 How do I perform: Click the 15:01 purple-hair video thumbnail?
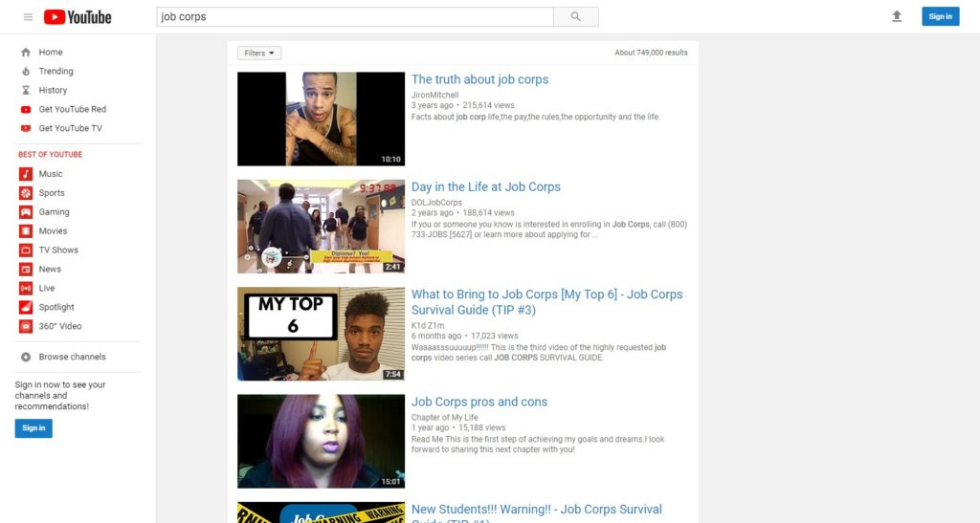(322, 441)
